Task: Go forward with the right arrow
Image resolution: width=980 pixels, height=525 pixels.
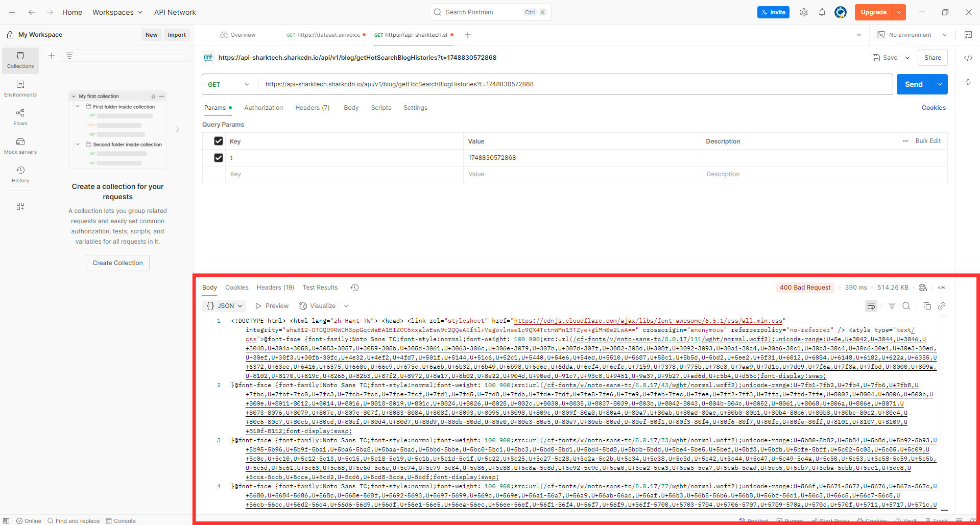Action: (50, 12)
